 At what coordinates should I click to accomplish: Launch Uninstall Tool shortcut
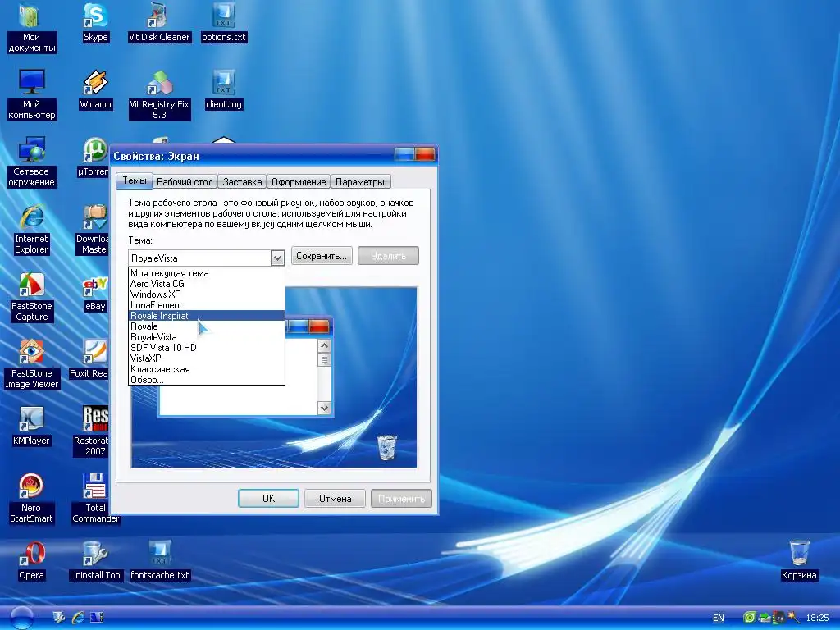click(95, 561)
